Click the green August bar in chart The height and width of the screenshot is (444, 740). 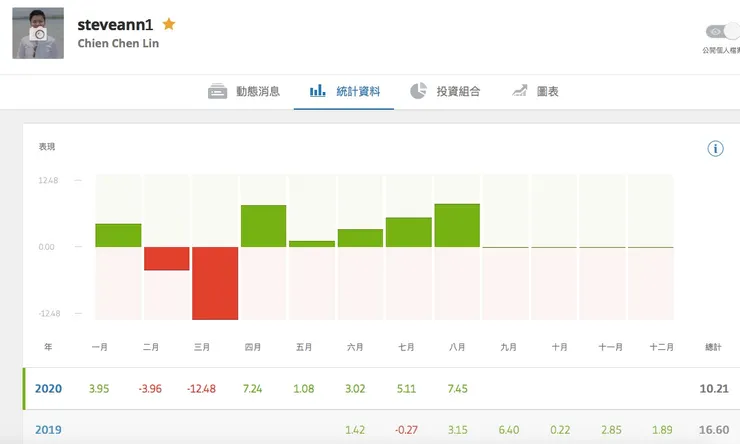pos(457,225)
